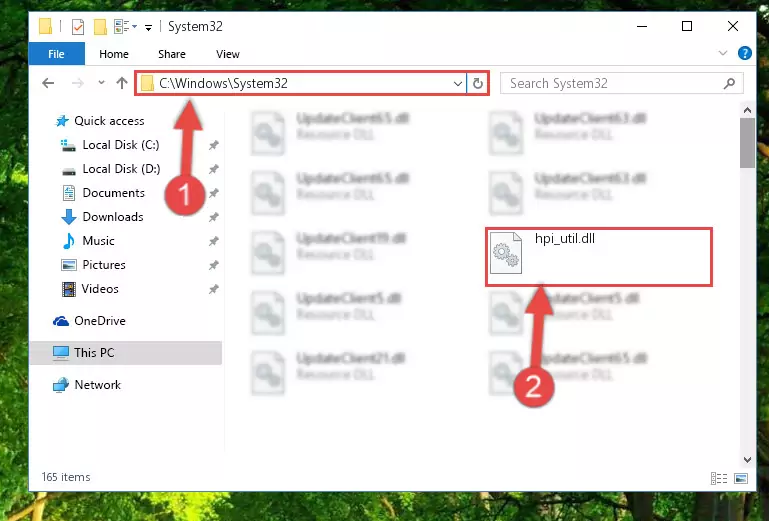This screenshot has width=769, height=521.
Task: Click the magnifier search icon
Action: (729, 83)
